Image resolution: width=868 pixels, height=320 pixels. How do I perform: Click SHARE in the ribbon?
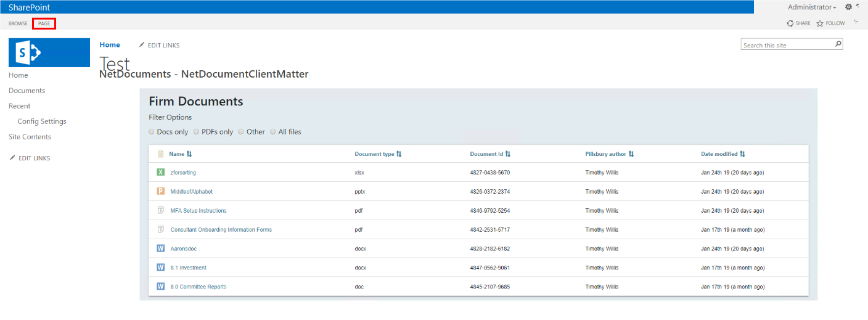[803, 23]
